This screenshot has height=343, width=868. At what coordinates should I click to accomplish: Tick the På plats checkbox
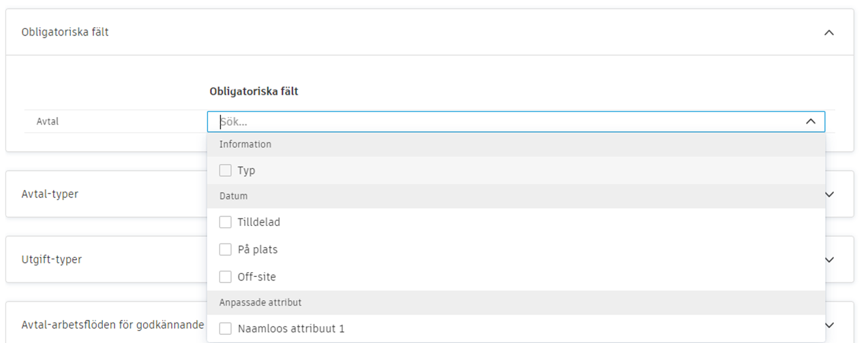tap(226, 250)
